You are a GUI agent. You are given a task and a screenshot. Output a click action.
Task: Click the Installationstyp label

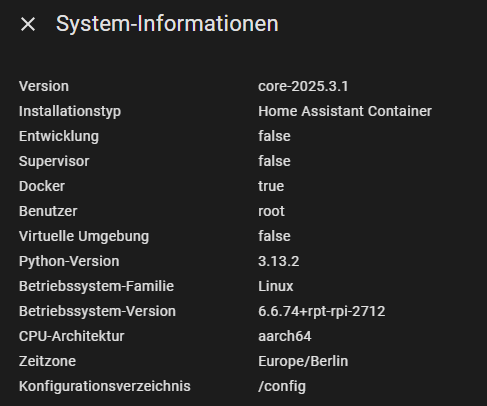70,112
